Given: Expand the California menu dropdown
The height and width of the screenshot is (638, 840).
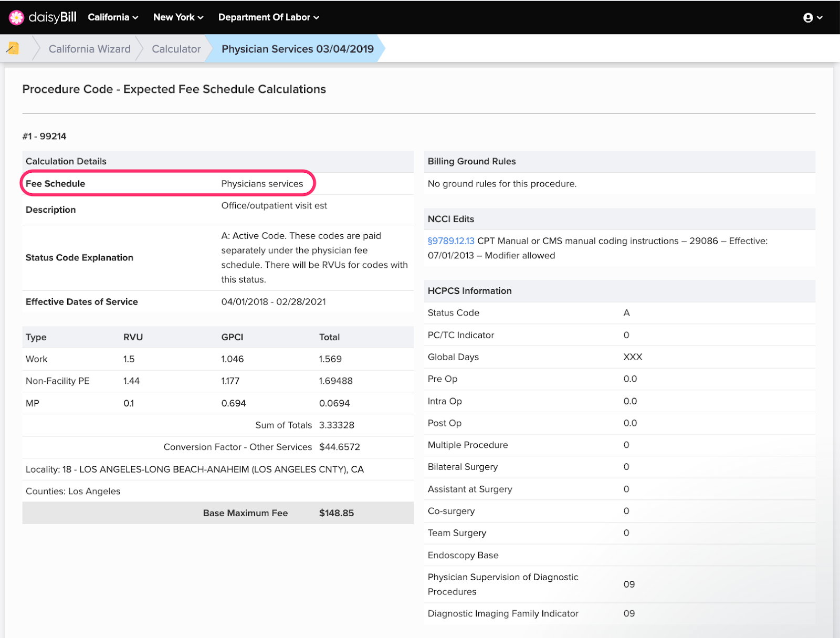Looking at the screenshot, I should tap(113, 17).
